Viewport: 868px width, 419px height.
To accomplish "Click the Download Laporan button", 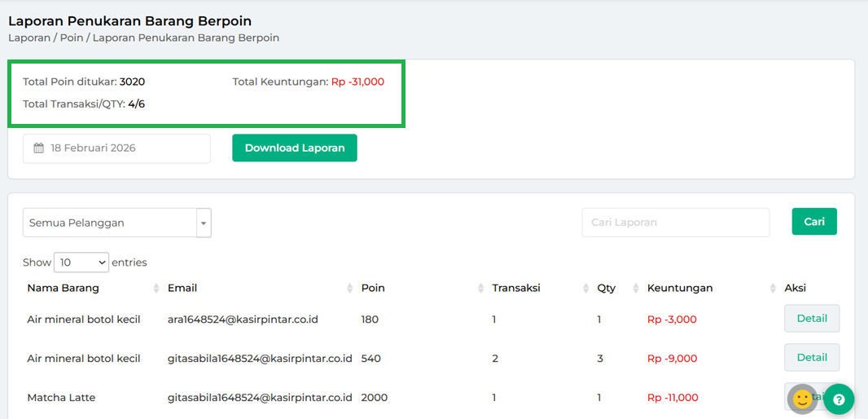I will [x=294, y=148].
